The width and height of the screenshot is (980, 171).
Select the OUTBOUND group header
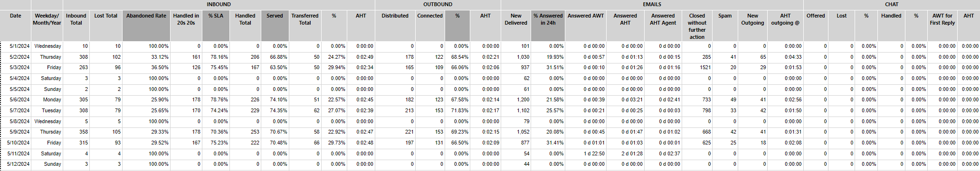pyautogui.click(x=438, y=5)
